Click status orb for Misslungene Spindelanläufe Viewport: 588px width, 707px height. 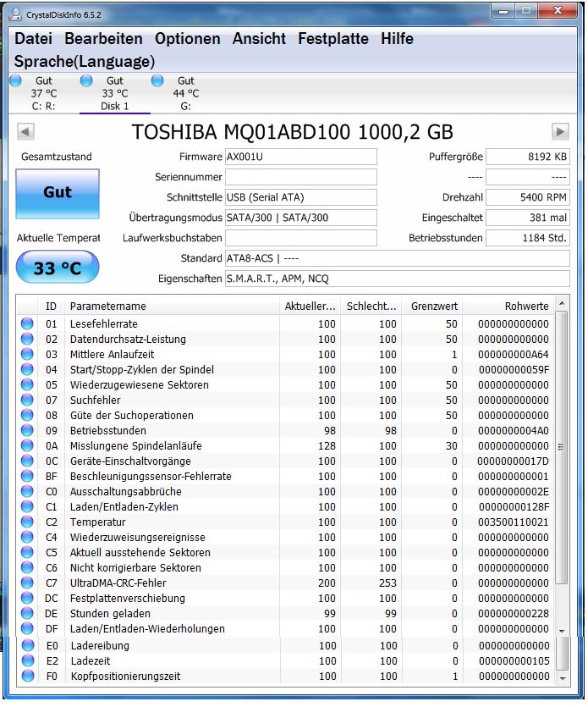point(27,445)
